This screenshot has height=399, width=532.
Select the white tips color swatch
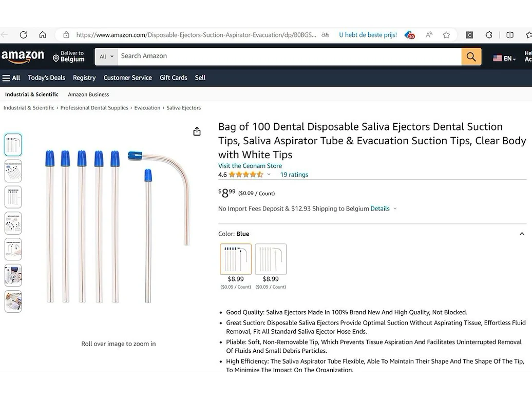[271, 259]
